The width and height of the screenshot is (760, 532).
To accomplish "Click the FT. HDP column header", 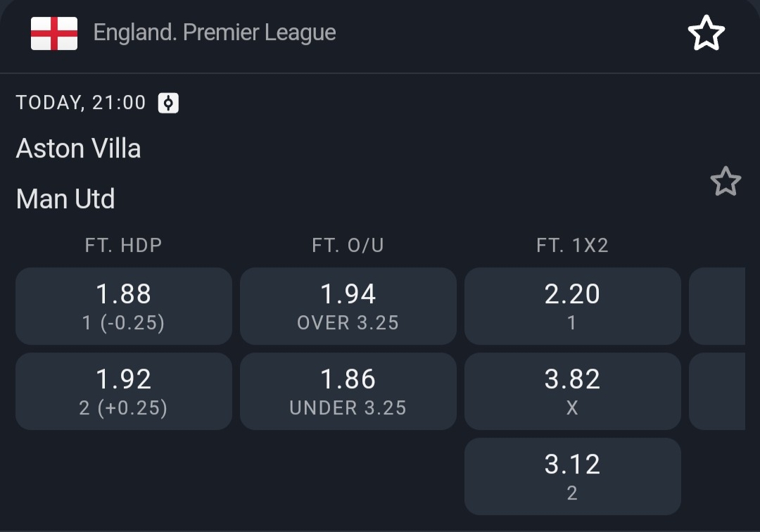I will click(124, 246).
